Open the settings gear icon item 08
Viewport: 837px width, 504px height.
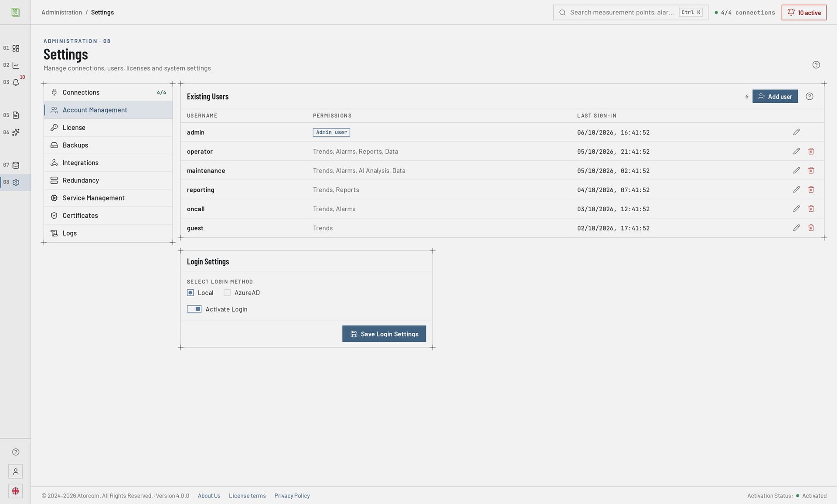click(x=16, y=183)
